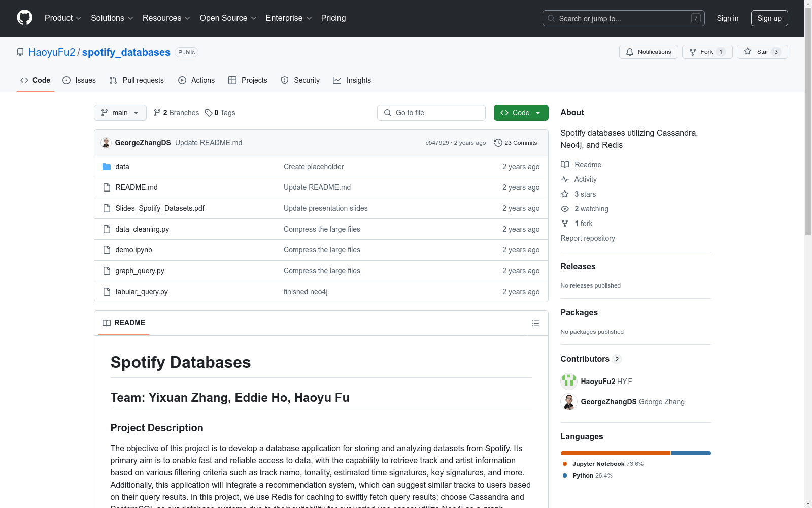Click the Report repository link
The height and width of the screenshot is (508, 812).
point(587,238)
